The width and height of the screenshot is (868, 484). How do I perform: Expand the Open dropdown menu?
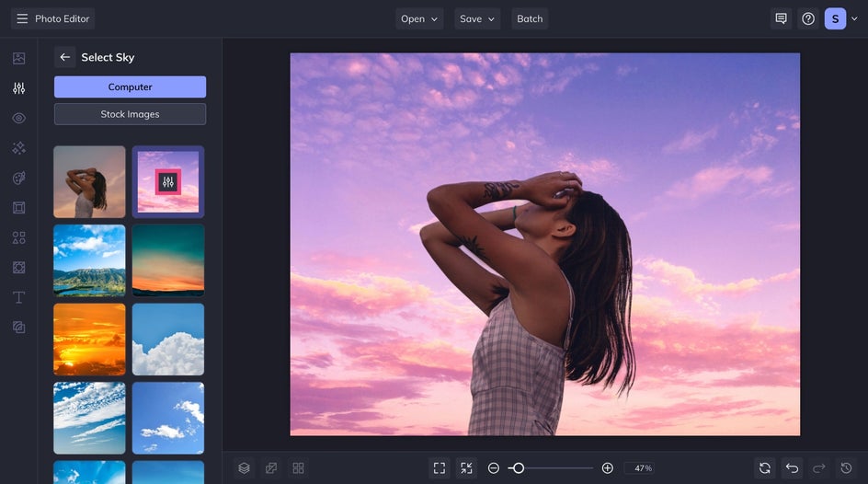coord(419,18)
